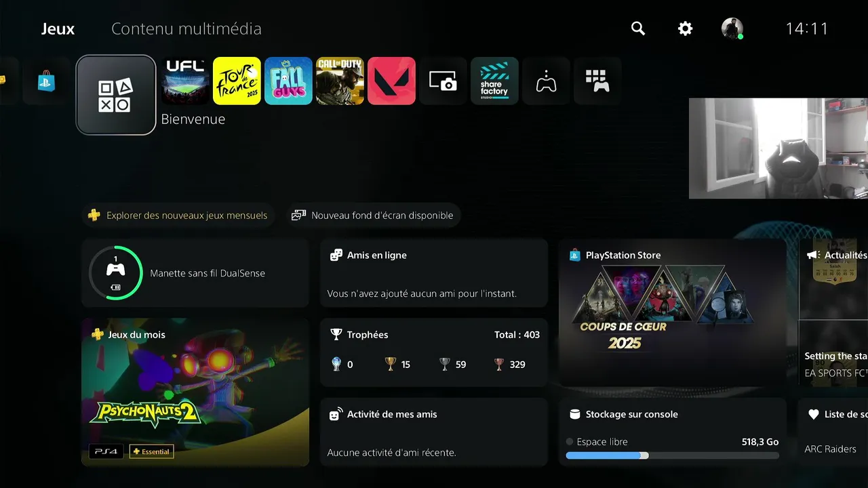Click the EA SPORTS FC news headline
Viewport: 868px width, 488px height.
(836, 364)
